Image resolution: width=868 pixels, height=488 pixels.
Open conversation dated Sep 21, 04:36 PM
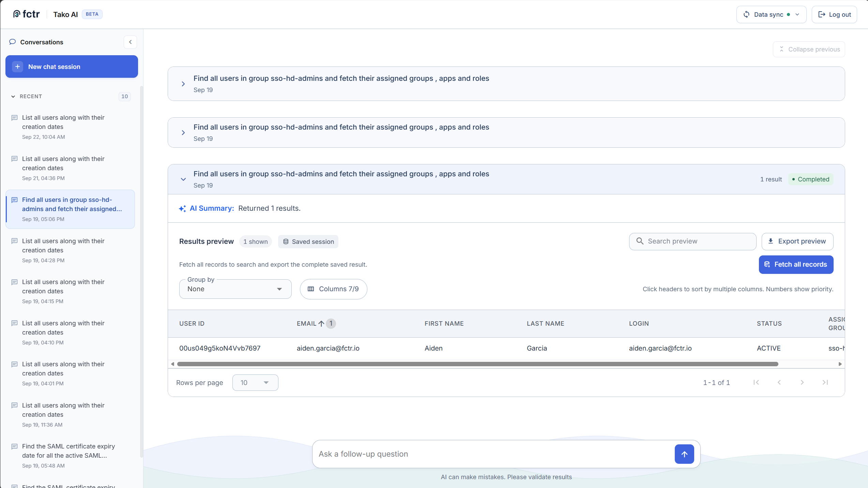(70, 168)
